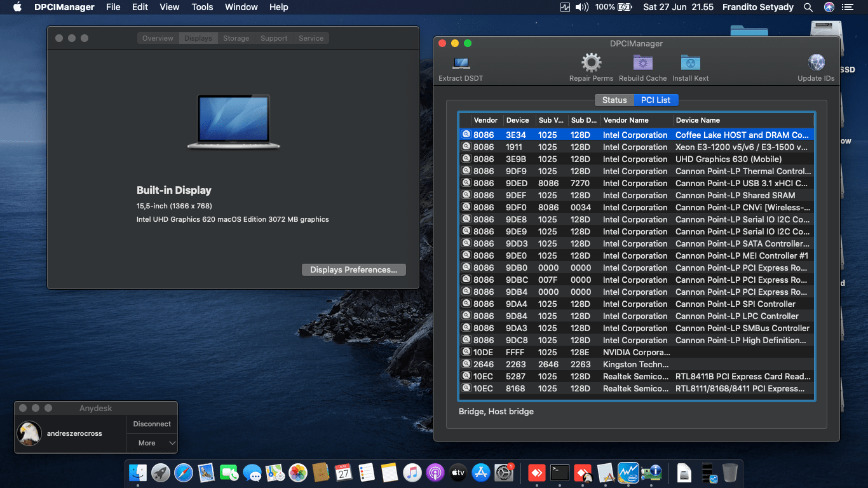Image resolution: width=868 pixels, height=488 pixels.
Task: Open Launchpad rocket icon in dock
Action: pos(161,473)
